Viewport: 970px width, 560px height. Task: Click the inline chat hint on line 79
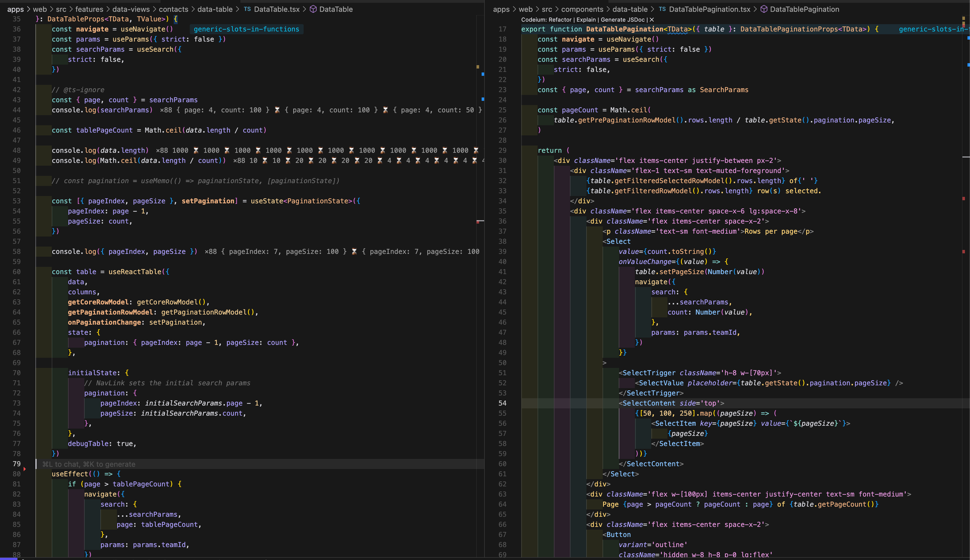[89, 464]
